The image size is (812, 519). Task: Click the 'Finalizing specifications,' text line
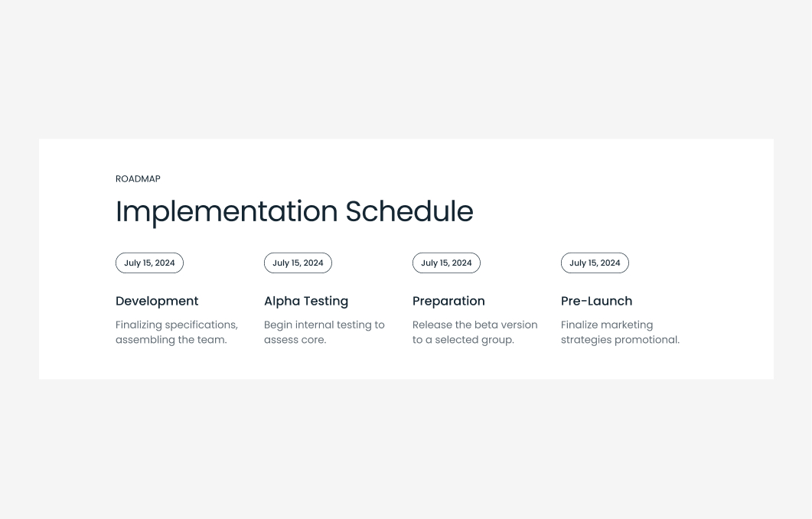(177, 325)
